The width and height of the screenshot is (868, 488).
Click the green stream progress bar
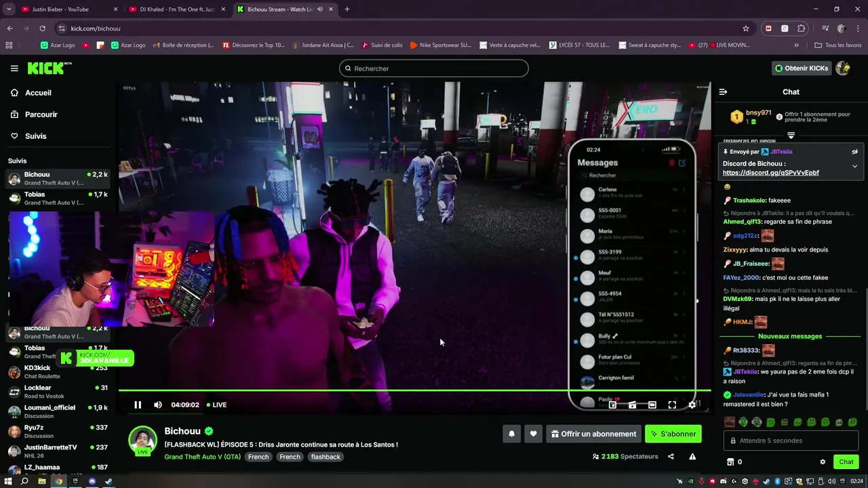pyautogui.click(x=414, y=390)
